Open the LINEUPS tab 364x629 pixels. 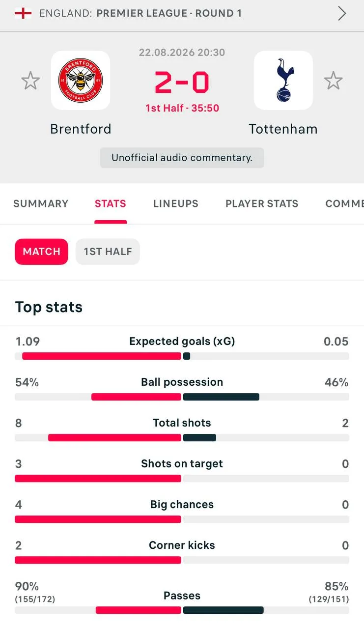click(176, 203)
